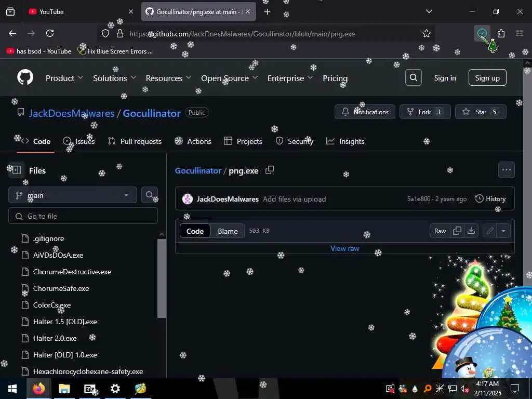This screenshot has width=532, height=399.
Task: Copy raw file contents icon
Action: (x=457, y=231)
